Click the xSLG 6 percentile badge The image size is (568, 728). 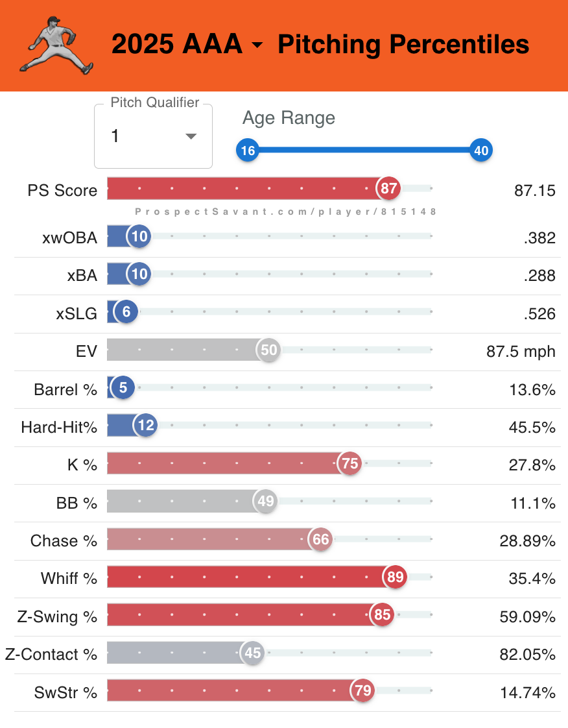tap(126, 312)
